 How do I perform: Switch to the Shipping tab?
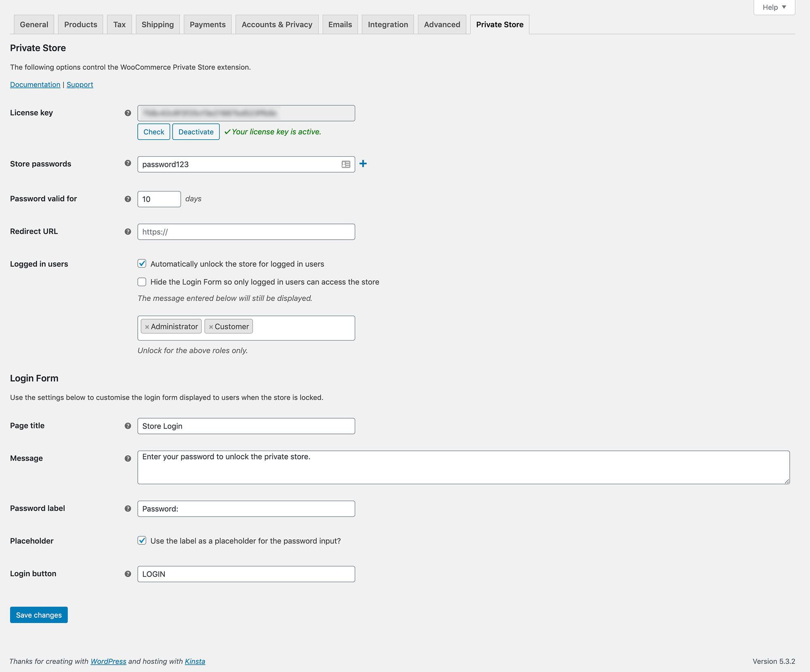pyautogui.click(x=158, y=24)
